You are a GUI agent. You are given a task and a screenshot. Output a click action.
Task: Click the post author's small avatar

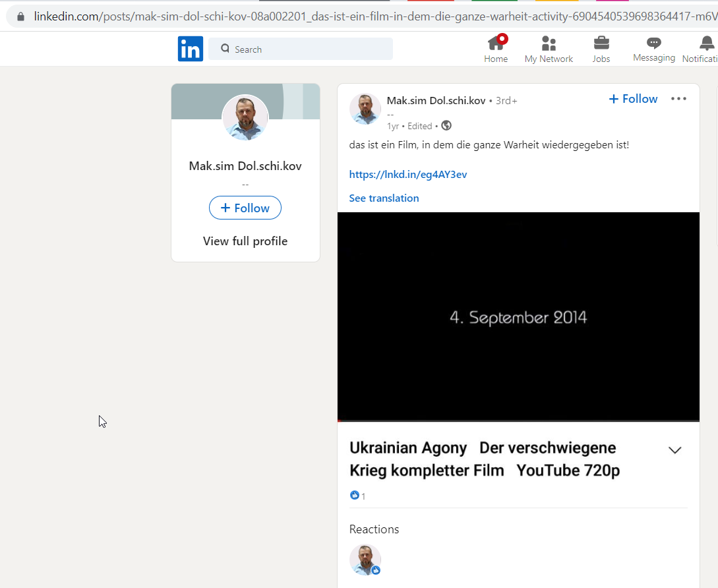[x=365, y=109]
